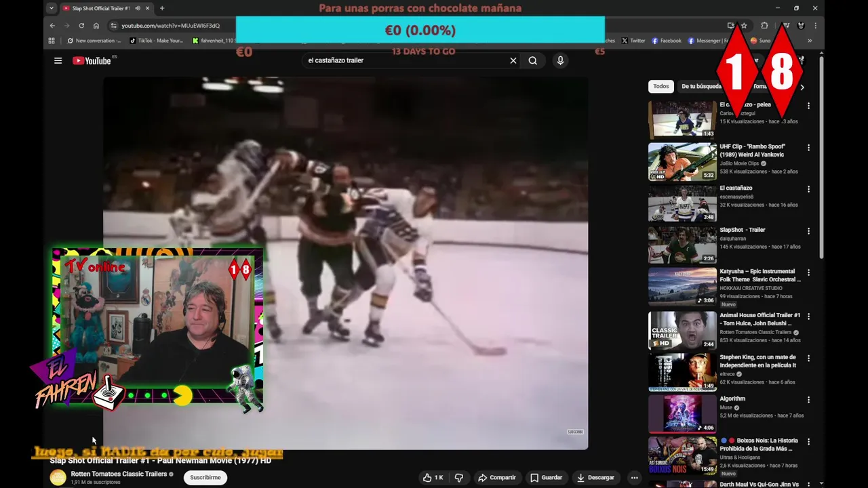
Task: Open the bookmarks bar apps grid icon
Action: click(x=52, y=41)
